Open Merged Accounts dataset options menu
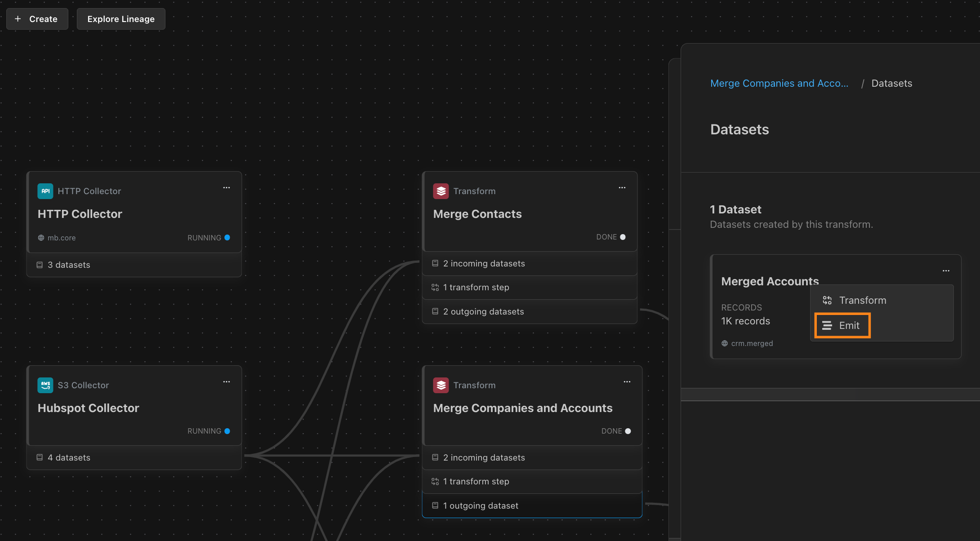The width and height of the screenshot is (980, 541). click(x=946, y=271)
